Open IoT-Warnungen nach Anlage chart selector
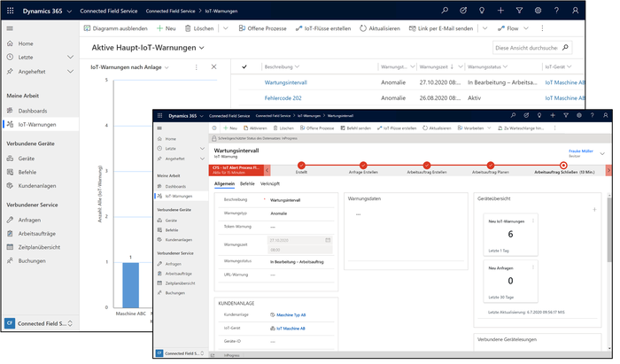The height and width of the screenshot is (364, 620). 129,67
